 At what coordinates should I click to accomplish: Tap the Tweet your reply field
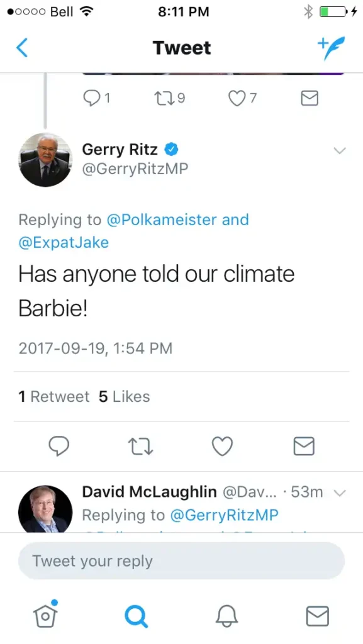click(181, 560)
